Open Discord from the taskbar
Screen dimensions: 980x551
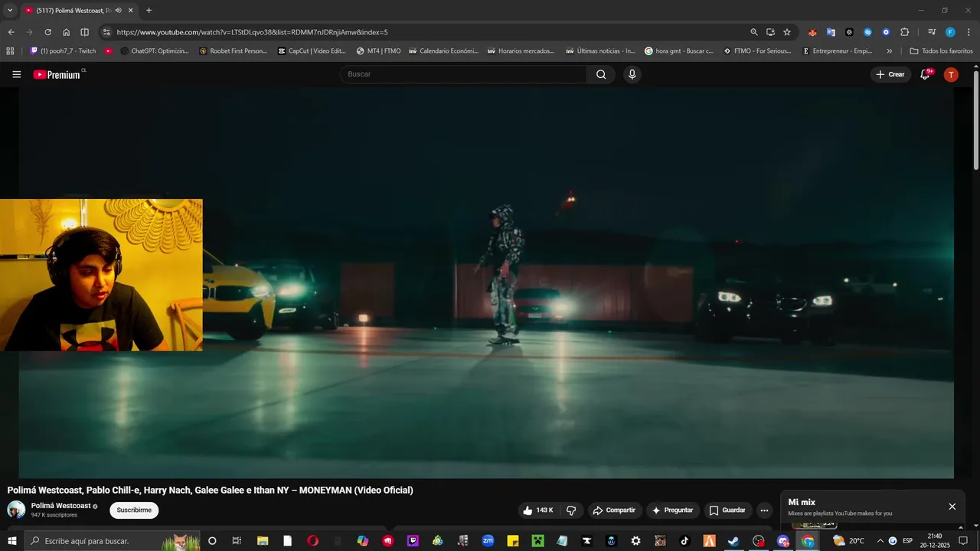coord(783,541)
